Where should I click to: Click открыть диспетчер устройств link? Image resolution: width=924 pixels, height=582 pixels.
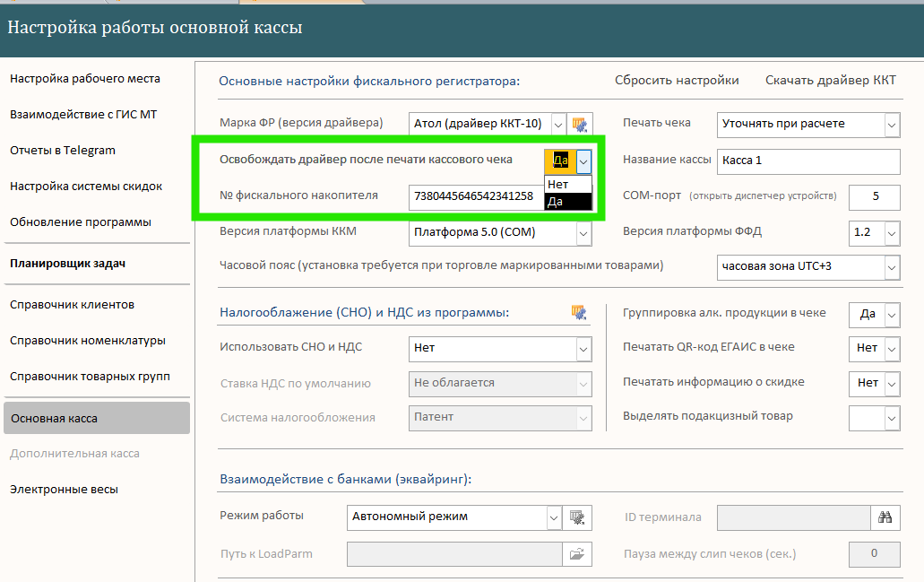click(x=763, y=195)
